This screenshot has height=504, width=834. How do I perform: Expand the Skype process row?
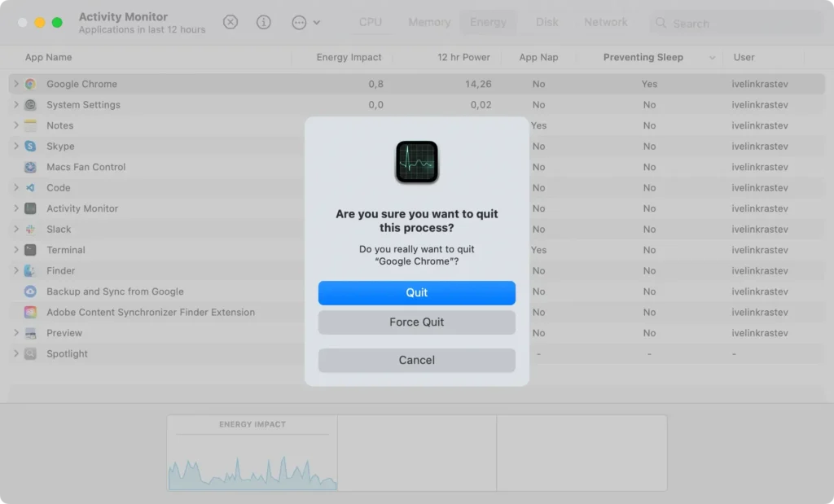point(16,147)
